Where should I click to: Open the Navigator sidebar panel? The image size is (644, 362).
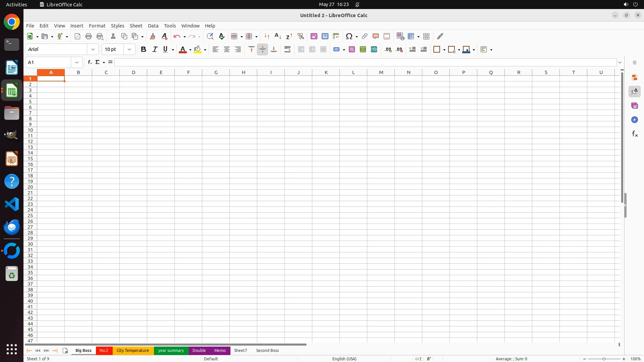[x=634, y=120]
